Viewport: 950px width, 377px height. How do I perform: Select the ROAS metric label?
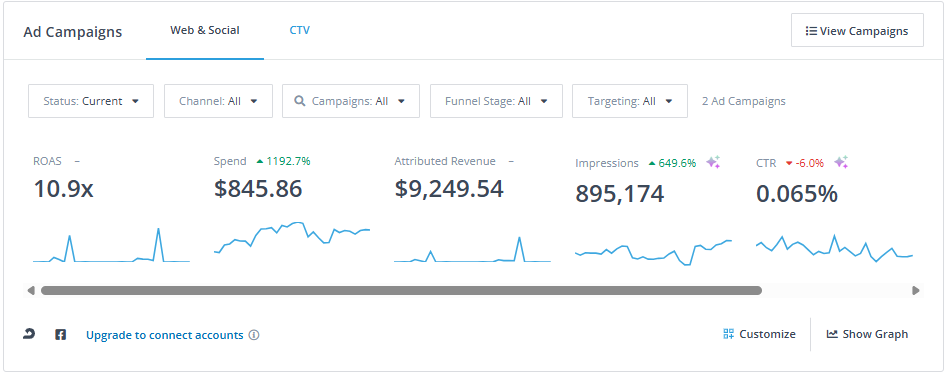47,161
